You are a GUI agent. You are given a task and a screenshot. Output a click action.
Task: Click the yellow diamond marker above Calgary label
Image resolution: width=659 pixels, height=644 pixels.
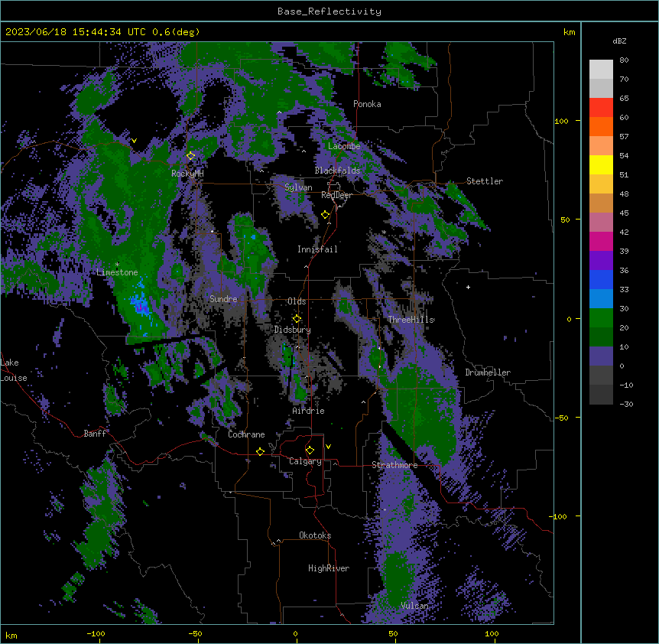pos(310,450)
